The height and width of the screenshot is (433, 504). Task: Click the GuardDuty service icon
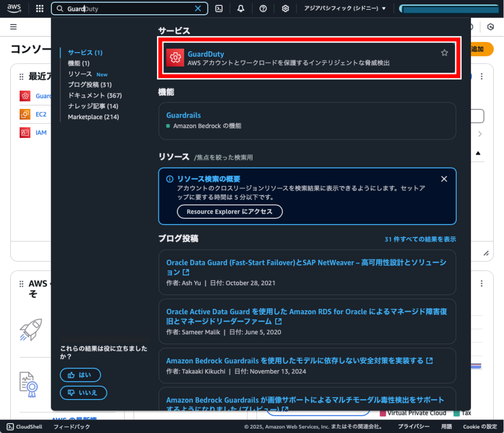coord(174,58)
